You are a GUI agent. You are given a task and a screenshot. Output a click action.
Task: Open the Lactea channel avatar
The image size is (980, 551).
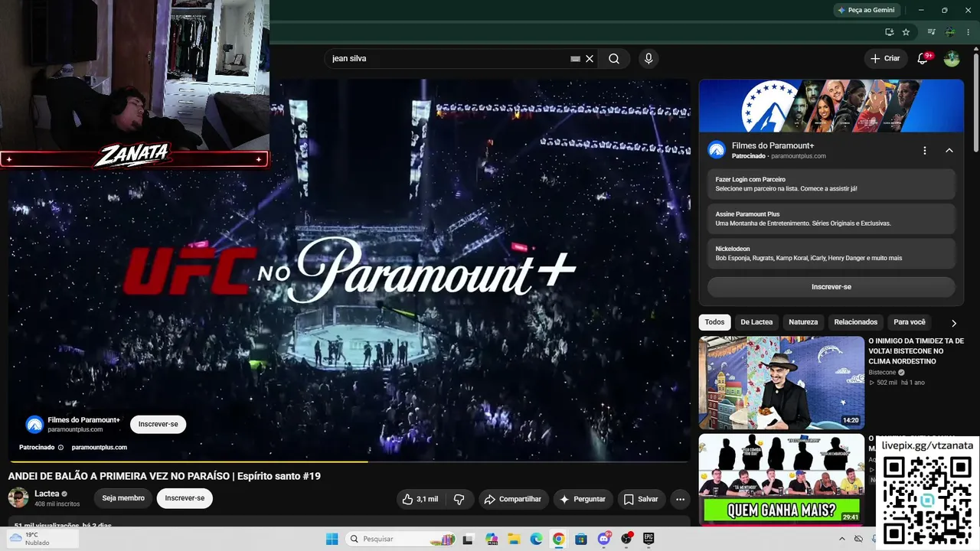18,498
